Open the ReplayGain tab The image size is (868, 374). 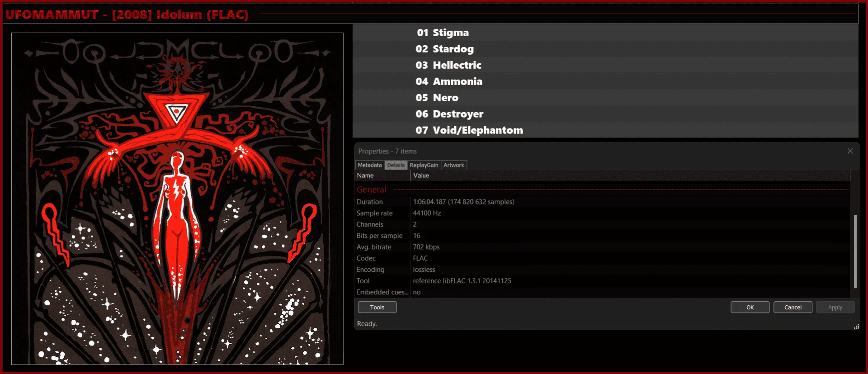click(x=424, y=165)
